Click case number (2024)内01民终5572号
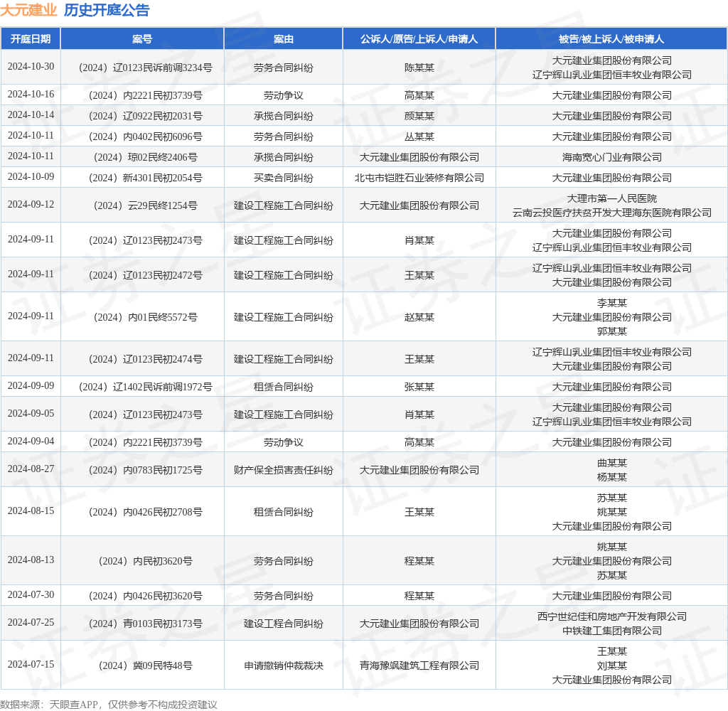Viewport: 728px width, 711px height. tap(145, 318)
